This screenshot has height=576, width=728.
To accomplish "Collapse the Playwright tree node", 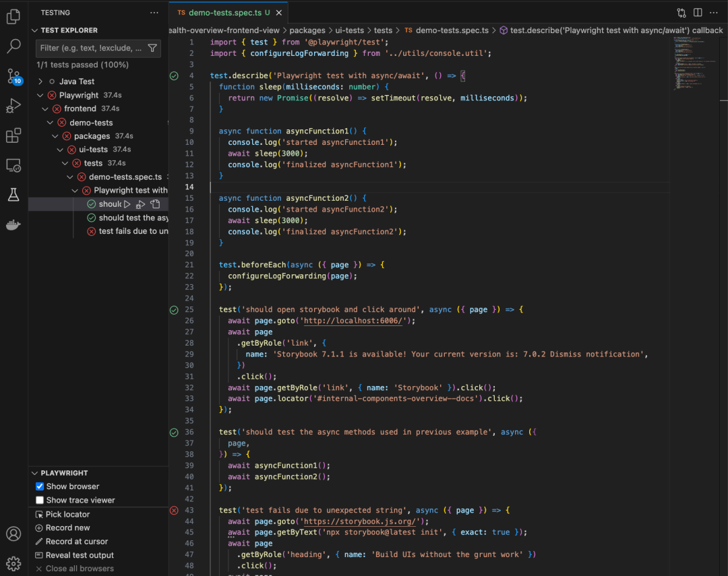I will point(40,95).
